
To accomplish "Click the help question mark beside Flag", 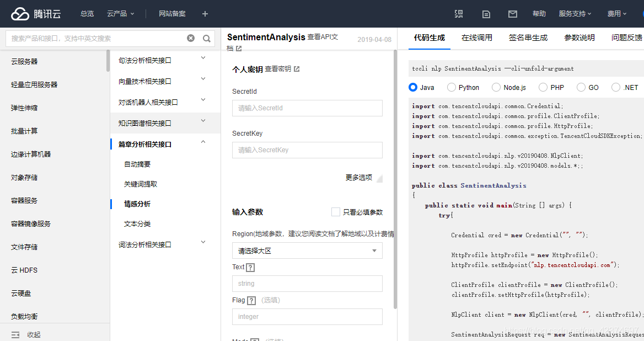I will pyautogui.click(x=251, y=301).
